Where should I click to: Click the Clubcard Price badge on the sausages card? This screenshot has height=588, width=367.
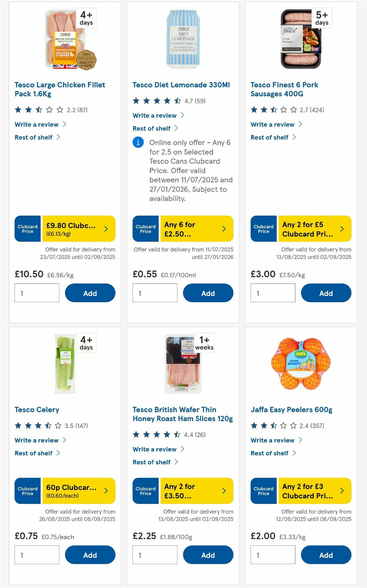[263, 228]
